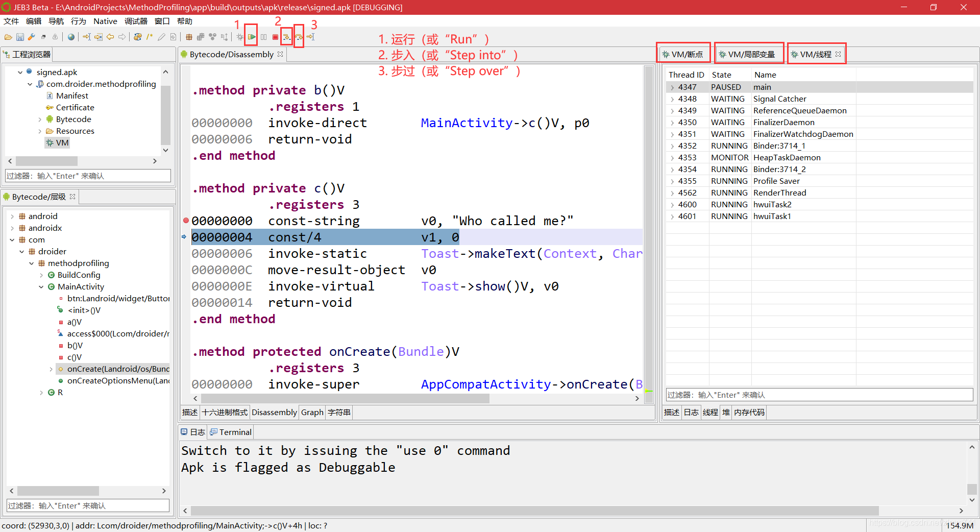Click the comment (/*) icon
The height and width of the screenshot is (532, 980).
click(x=150, y=37)
